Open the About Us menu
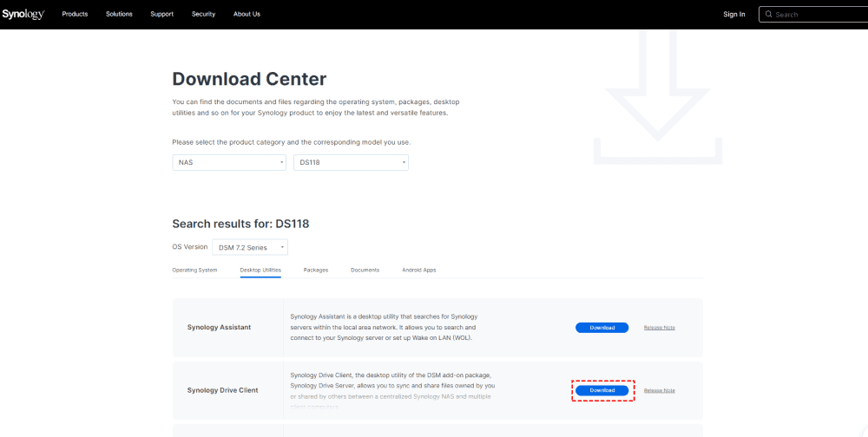The height and width of the screenshot is (437, 868). pos(247,15)
